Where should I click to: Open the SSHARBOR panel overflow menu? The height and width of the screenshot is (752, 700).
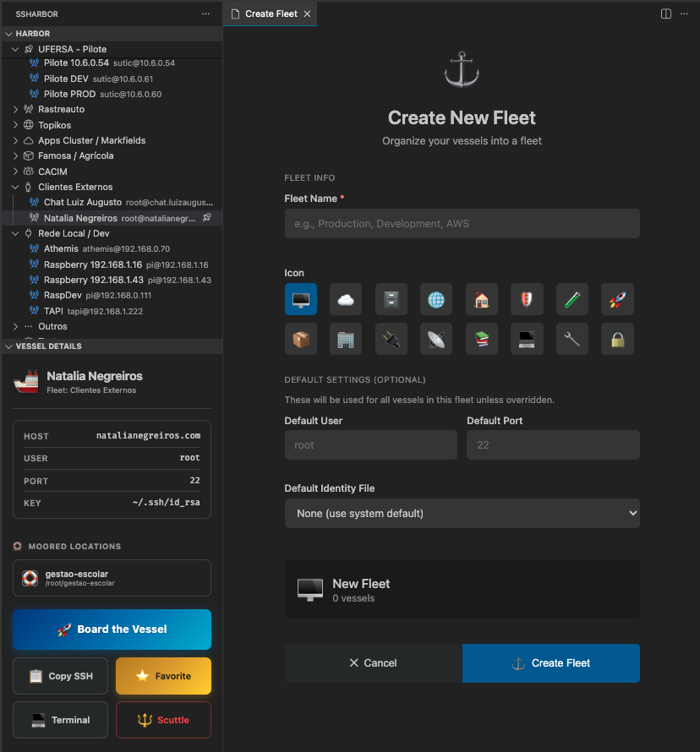[x=205, y=14]
